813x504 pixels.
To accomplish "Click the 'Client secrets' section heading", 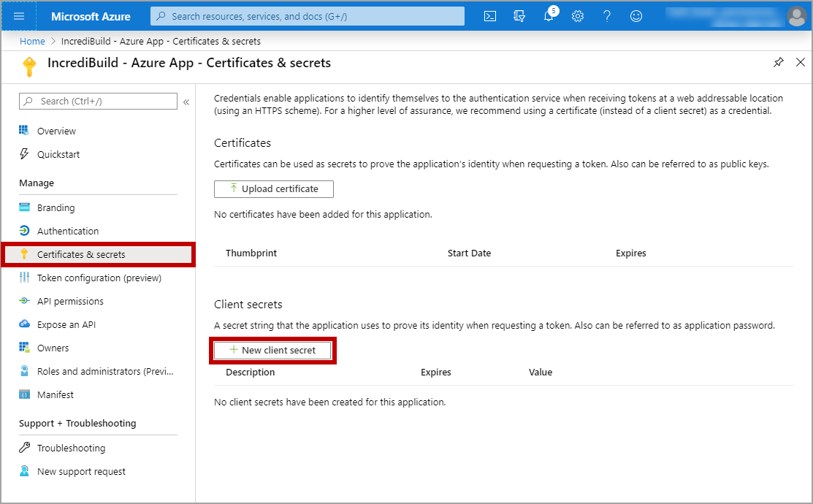I will pos(248,305).
